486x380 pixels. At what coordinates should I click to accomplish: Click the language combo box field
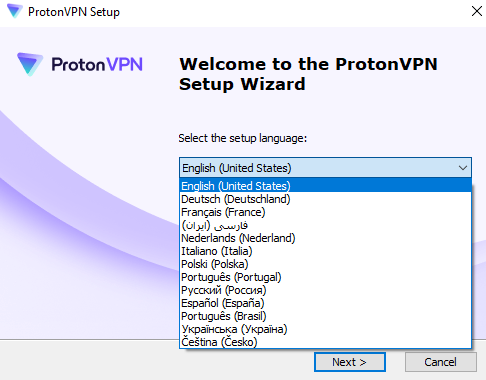pyautogui.click(x=325, y=168)
